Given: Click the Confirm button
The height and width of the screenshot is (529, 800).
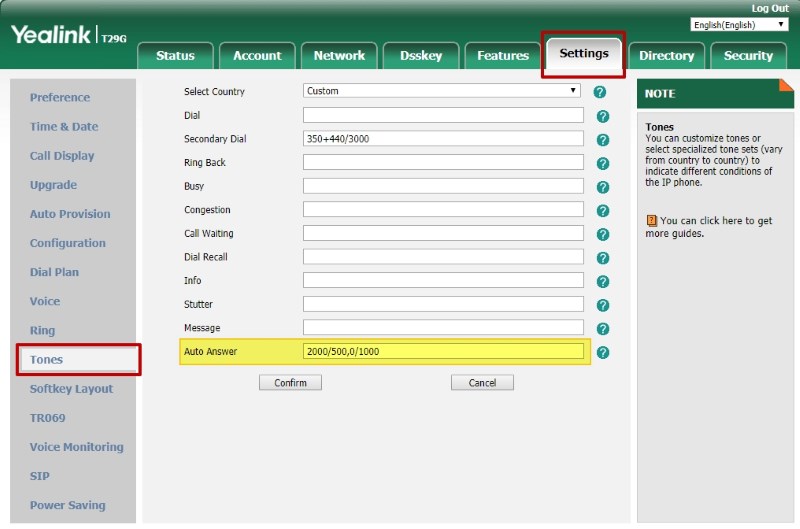Looking at the screenshot, I should (x=290, y=383).
